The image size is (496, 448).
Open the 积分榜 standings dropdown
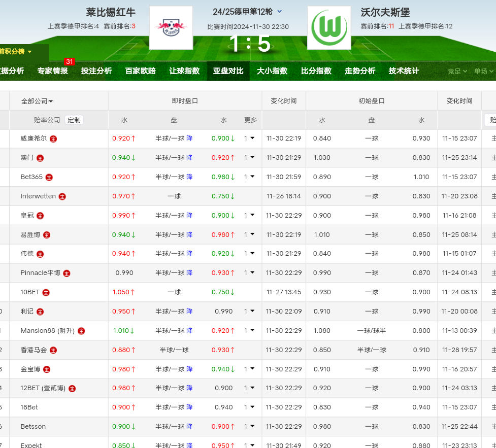coord(17,51)
